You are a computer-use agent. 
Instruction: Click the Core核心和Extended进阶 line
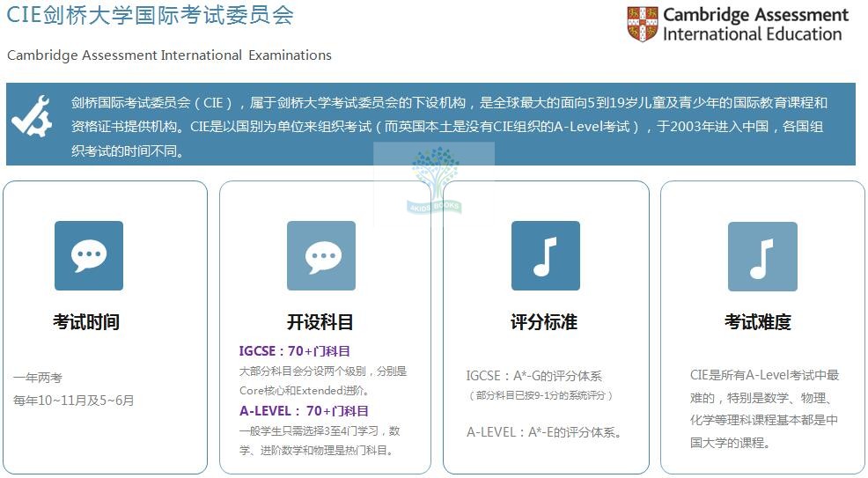click(305, 391)
